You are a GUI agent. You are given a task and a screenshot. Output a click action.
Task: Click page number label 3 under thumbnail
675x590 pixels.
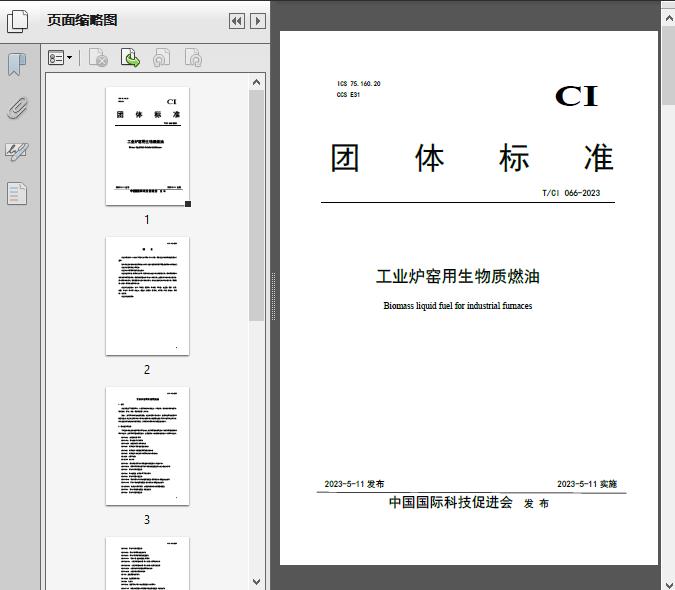[x=147, y=520]
